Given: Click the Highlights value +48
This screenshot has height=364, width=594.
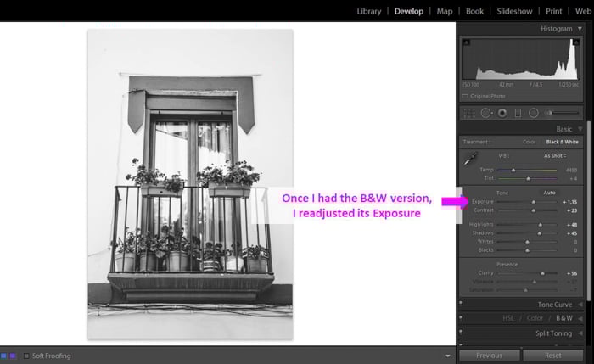Looking at the screenshot, I should 572,225.
